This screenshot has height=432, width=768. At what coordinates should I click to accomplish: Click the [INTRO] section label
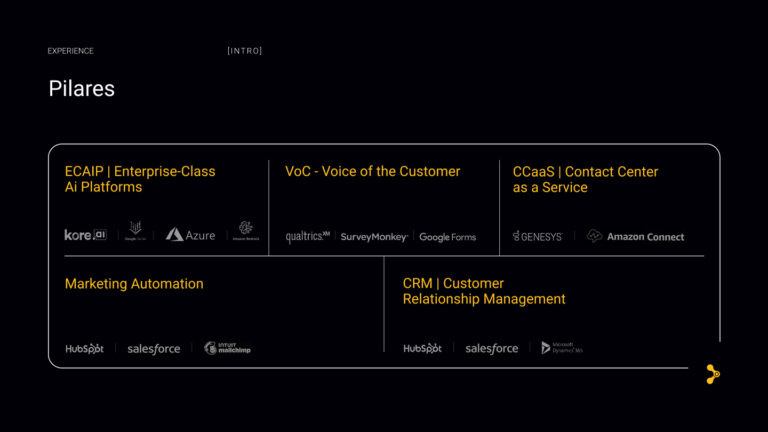(245, 51)
